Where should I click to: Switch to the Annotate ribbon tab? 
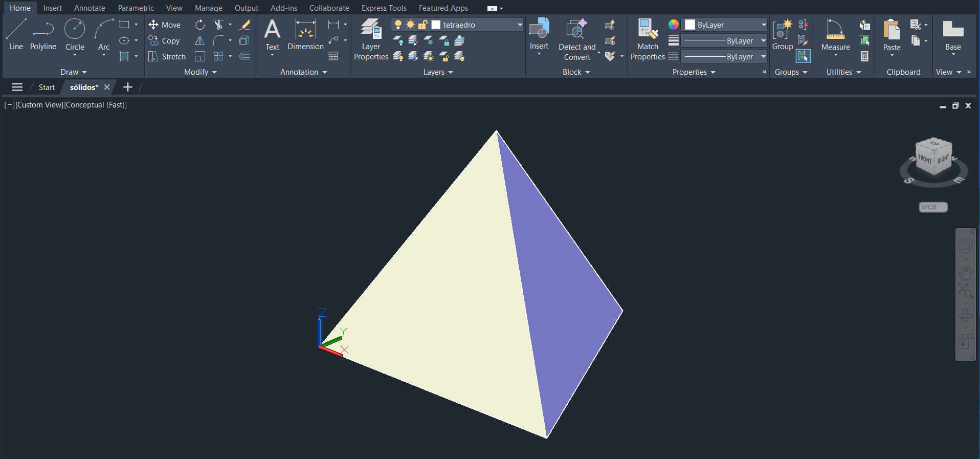[90, 8]
